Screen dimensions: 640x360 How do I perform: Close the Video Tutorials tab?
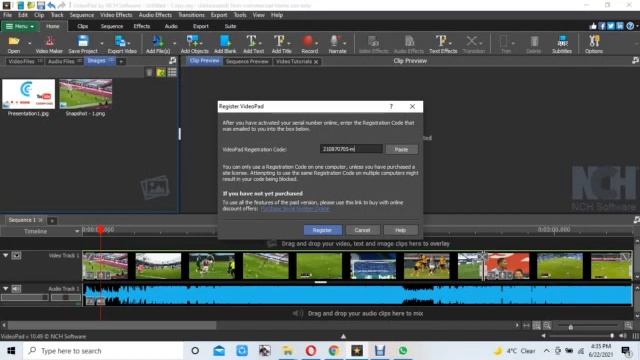click(316, 62)
